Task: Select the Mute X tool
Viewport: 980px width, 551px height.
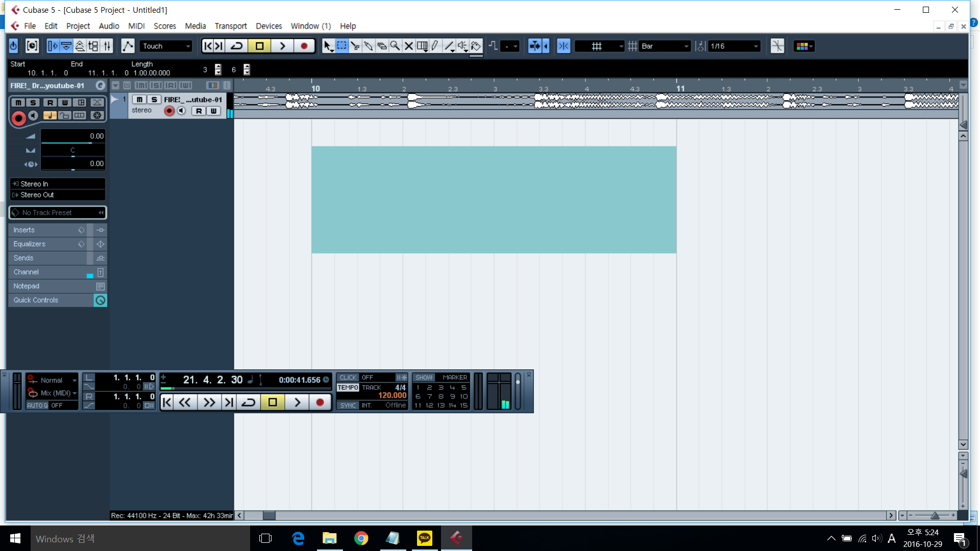Action: pyautogui.click(x=408, y=46)
